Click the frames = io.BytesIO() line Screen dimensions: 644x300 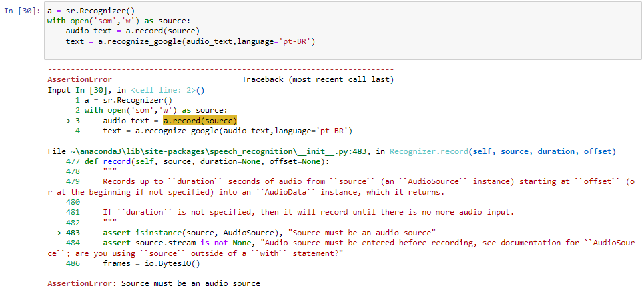pos(151,263)
